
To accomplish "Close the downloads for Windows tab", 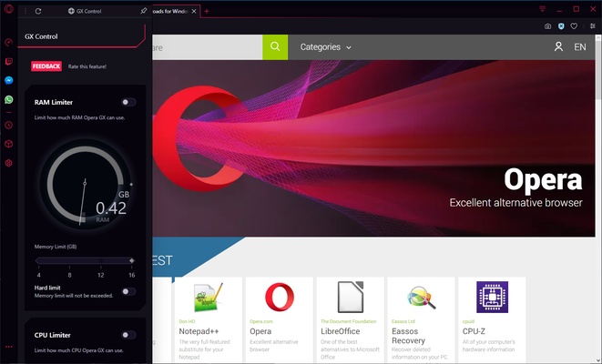I will click(194, 11).
